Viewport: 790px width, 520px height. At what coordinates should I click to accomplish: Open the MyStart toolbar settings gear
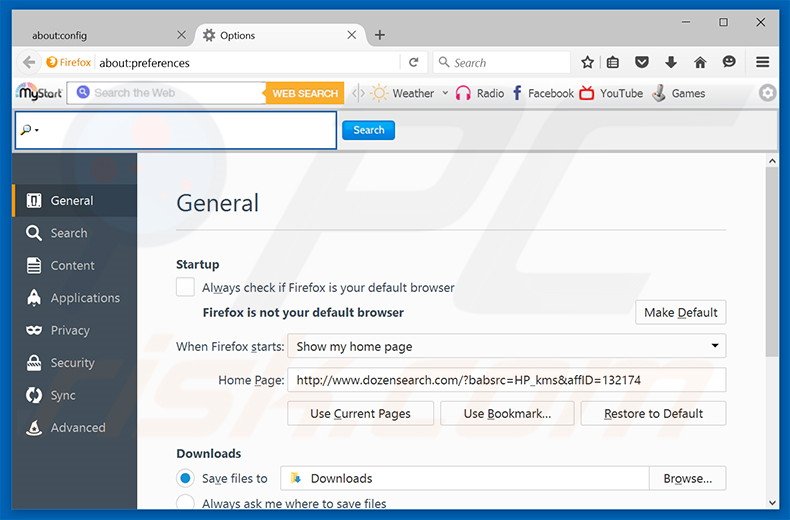coord(767,93)
